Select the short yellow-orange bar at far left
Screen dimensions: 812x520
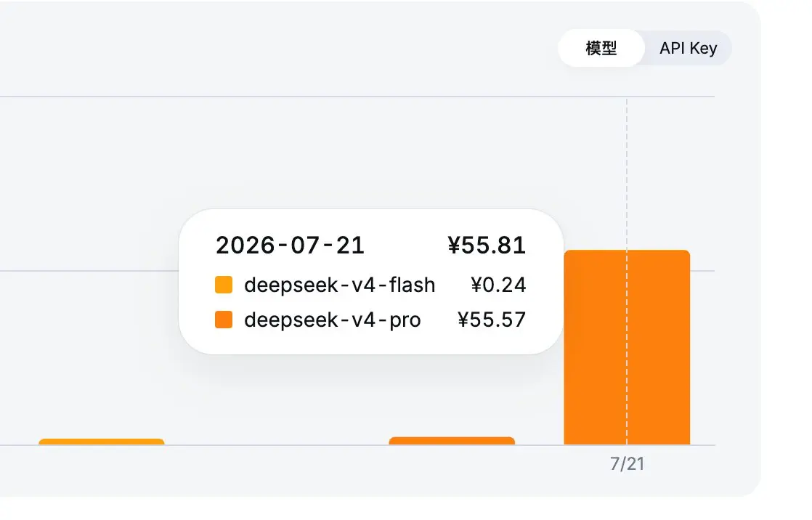click(x=102, y=442)
